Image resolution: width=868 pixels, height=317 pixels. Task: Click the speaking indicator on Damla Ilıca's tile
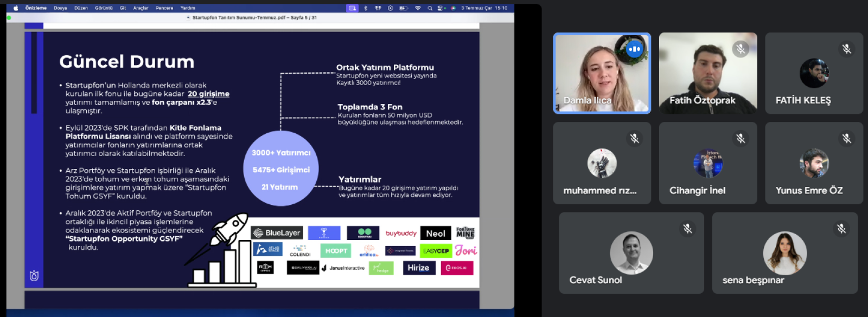[634, 49]
